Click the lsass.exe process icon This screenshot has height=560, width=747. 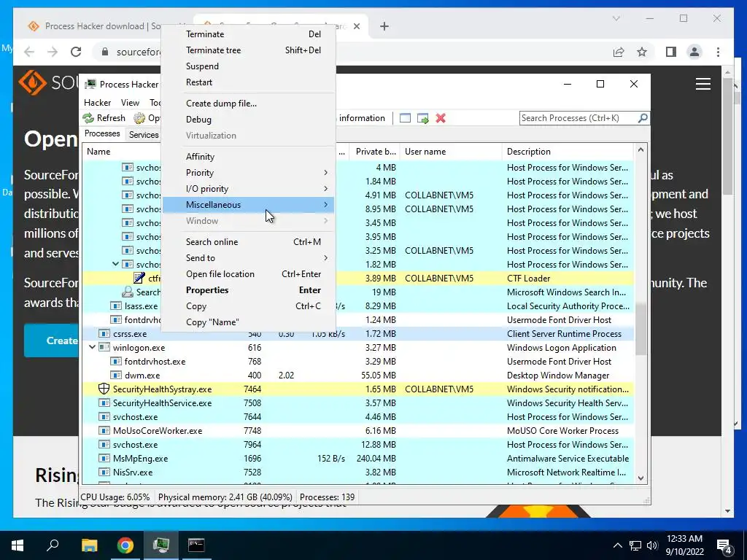(116, 306)
